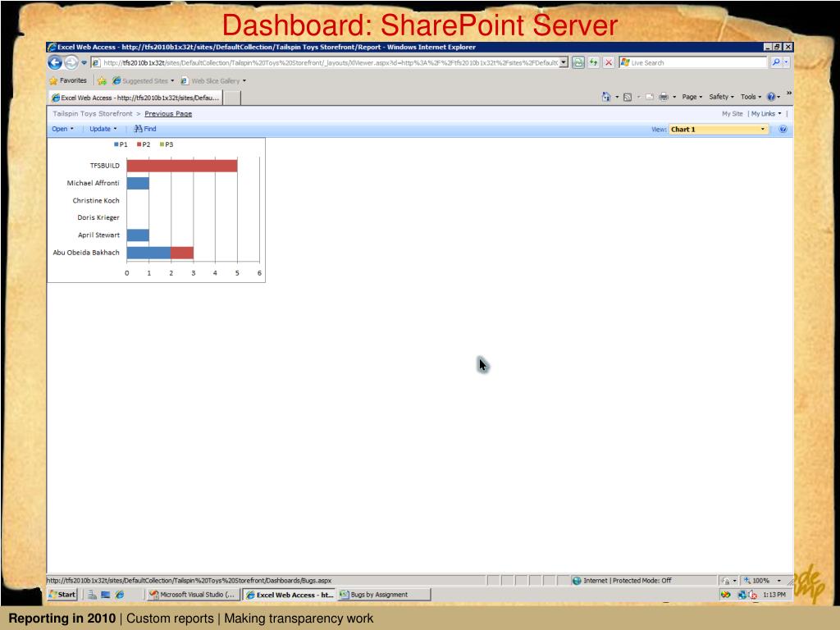Screen dimensions: 840x630
Task: Click the blue P1 legend swatch
Action: click(116, 144)
